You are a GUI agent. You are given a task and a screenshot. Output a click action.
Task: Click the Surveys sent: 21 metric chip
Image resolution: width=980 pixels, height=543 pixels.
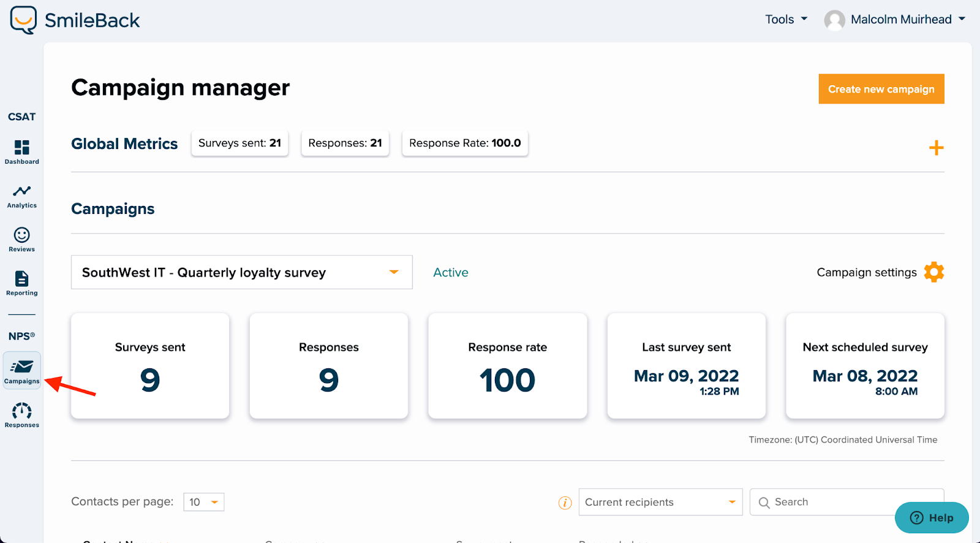[x=239, y=143]
